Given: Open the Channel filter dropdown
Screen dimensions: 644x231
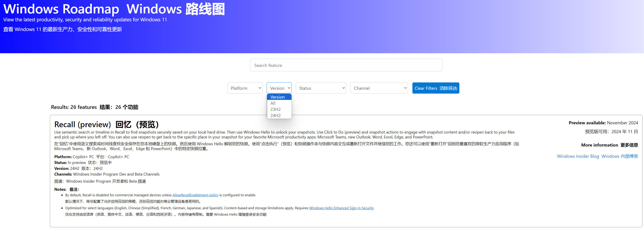Looking at the screenshot, I should point(379,88).
